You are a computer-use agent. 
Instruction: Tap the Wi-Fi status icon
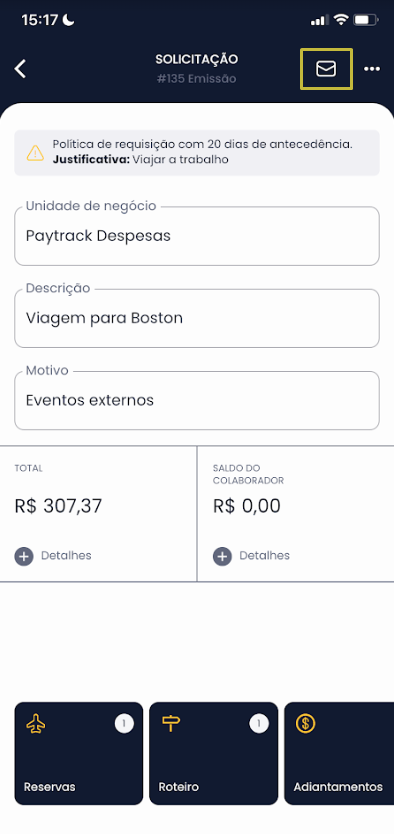click(x=341, y=20)
